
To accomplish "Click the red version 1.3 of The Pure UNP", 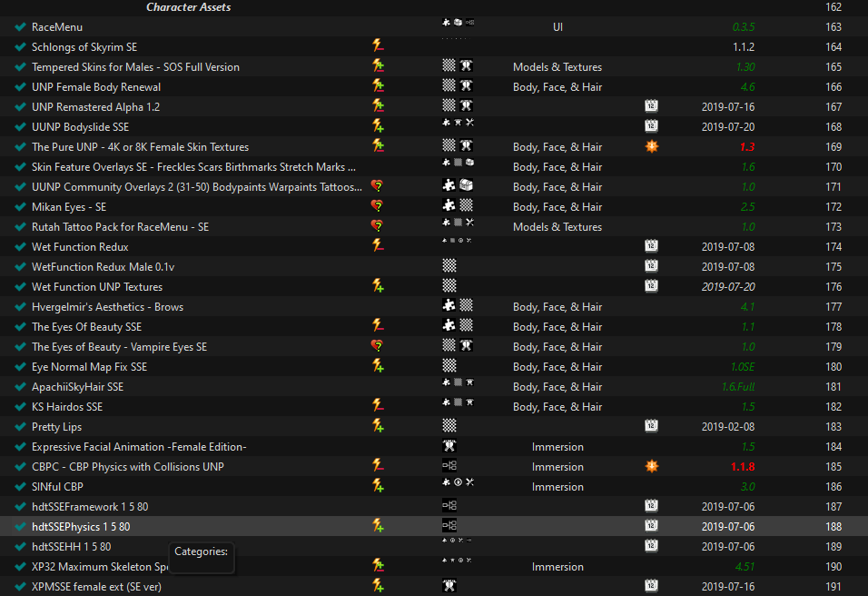I will pyautogui.click(x=747, y=147).
